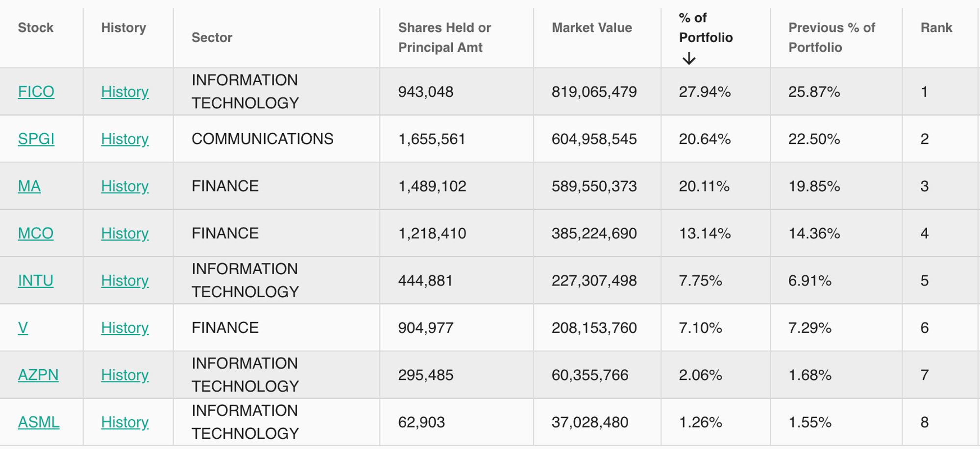
Task: View History for the ASML row
Action: (x=124, y=422)
